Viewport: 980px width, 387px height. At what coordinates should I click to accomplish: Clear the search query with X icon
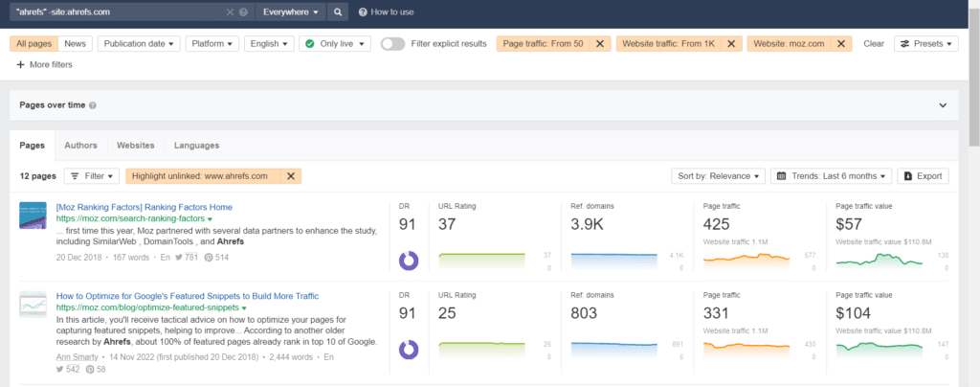230,11
